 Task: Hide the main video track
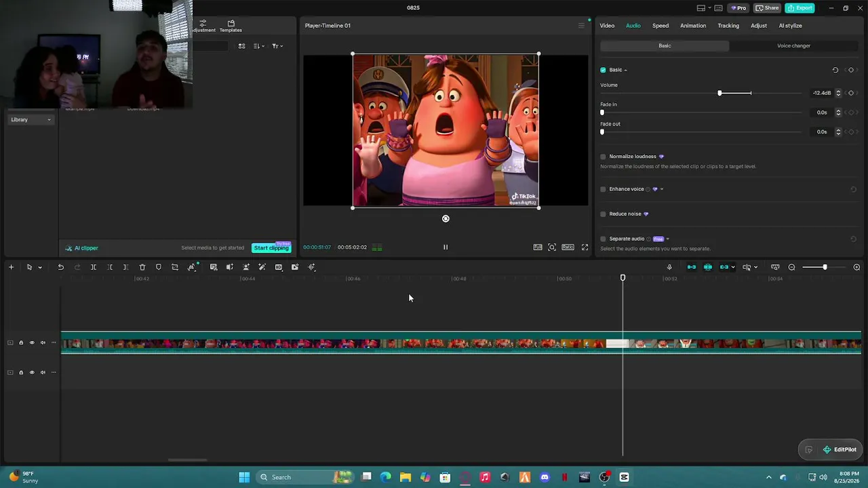click(31, 343)
